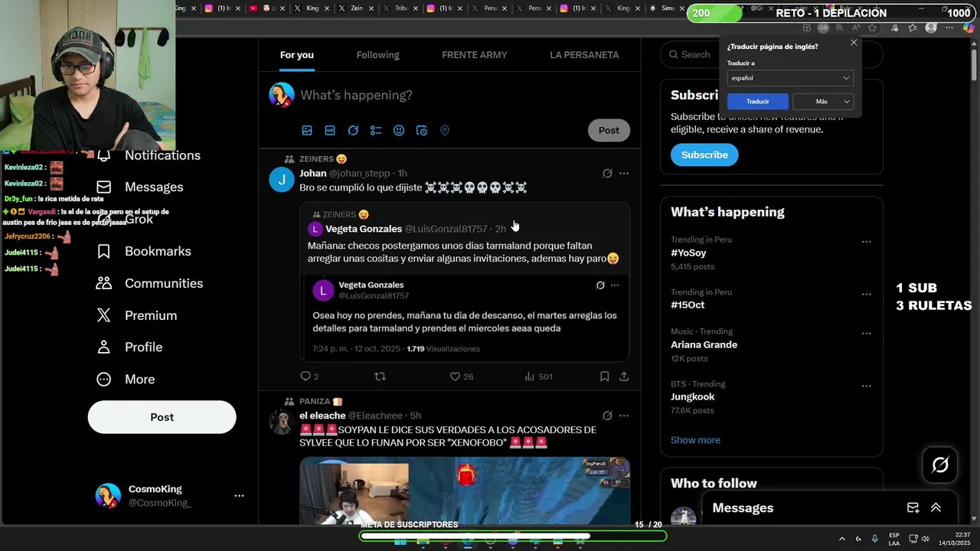Open options for #YoSoy trend
The width and height of the screenshot is (980, 551).
coord(866,242)
